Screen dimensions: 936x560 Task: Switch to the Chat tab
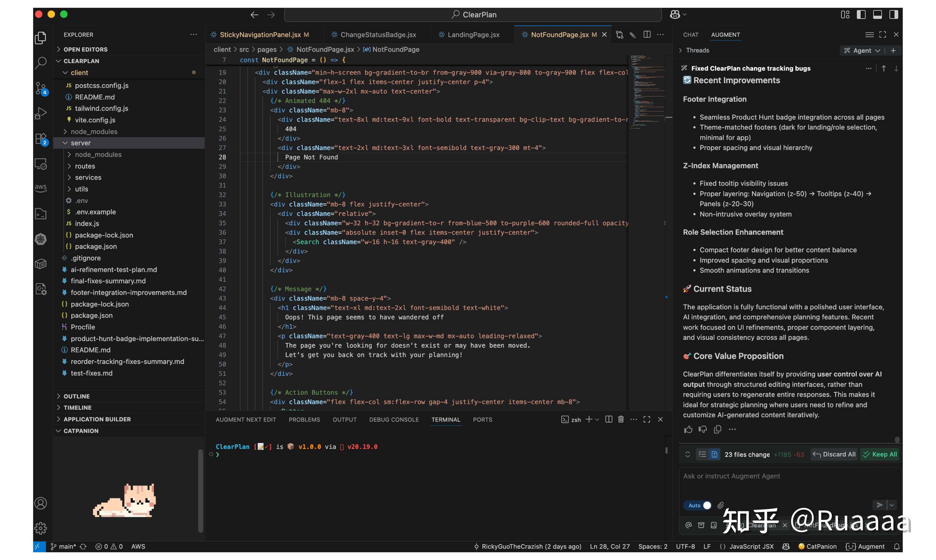pyautogui.click(x=691, y=35)
